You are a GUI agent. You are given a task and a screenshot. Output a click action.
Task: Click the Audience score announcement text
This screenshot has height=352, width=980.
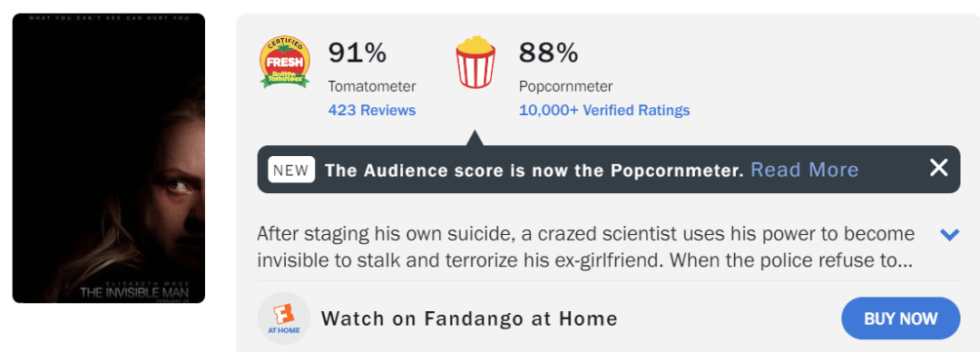coord(534,170)
